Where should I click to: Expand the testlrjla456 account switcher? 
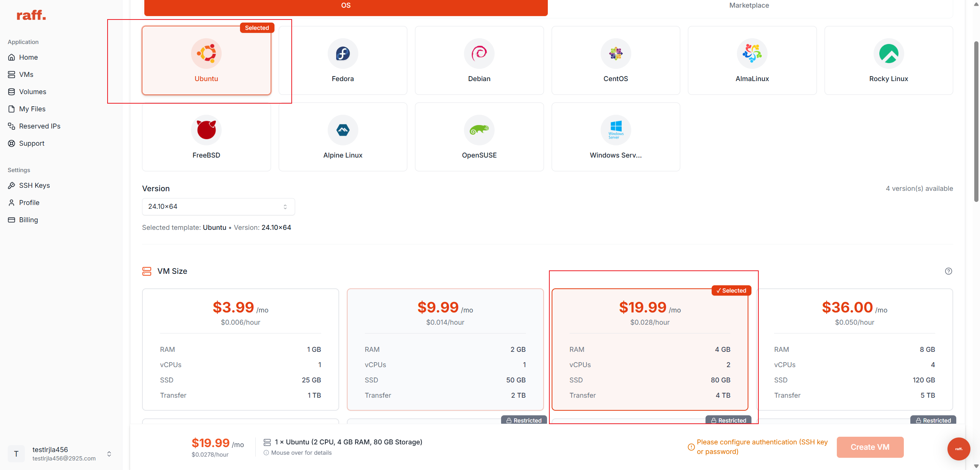coord(109,454)
